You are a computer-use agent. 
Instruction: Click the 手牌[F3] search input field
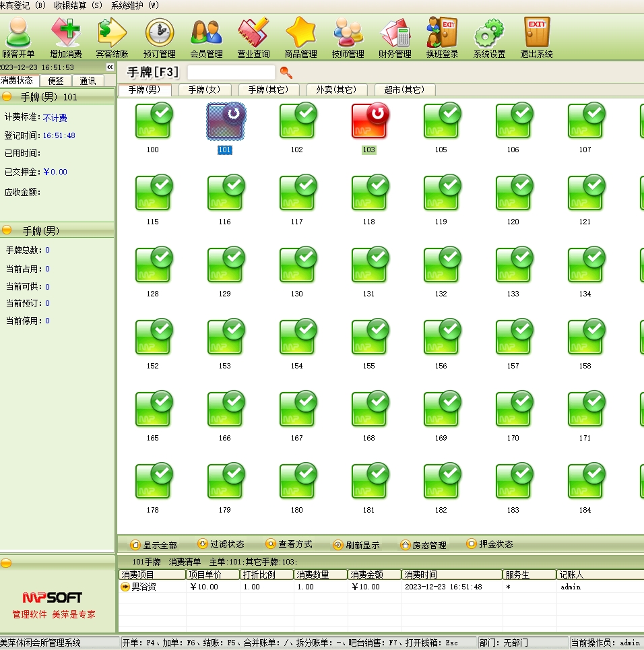231,72
